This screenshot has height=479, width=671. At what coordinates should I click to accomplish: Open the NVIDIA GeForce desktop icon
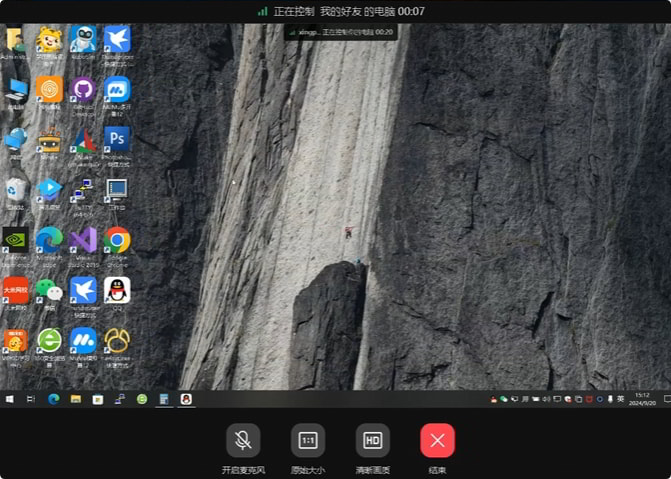click(x=15, y=240)
